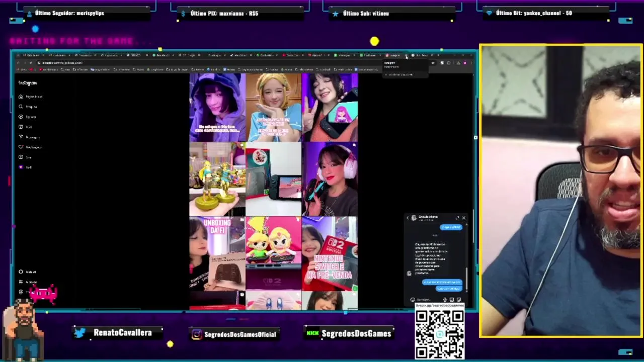644x362 pixels.
Task: Open the Toon Link and Zelda figures post
Action: 273,253
